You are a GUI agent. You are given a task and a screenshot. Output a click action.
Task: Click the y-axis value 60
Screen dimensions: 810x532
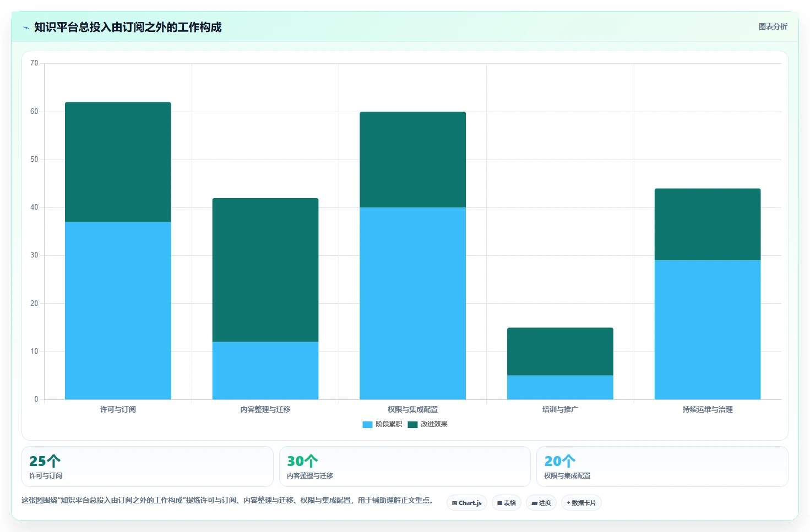[34, 112]
